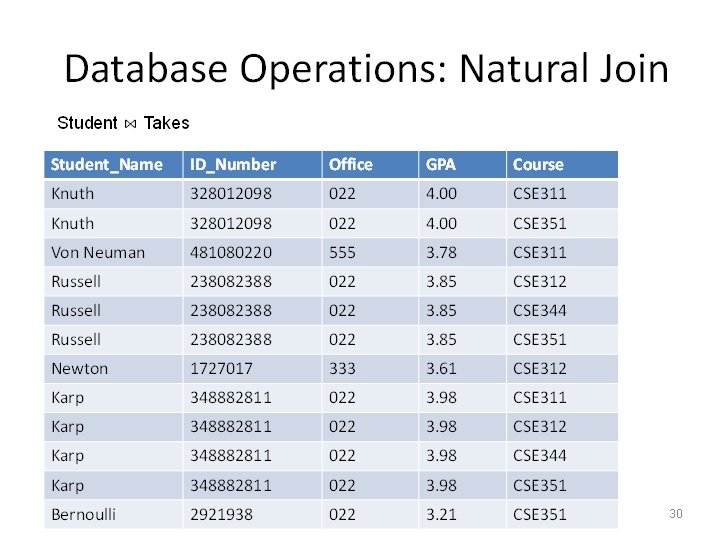Click the Bernoulli name cell

(113, 514)
